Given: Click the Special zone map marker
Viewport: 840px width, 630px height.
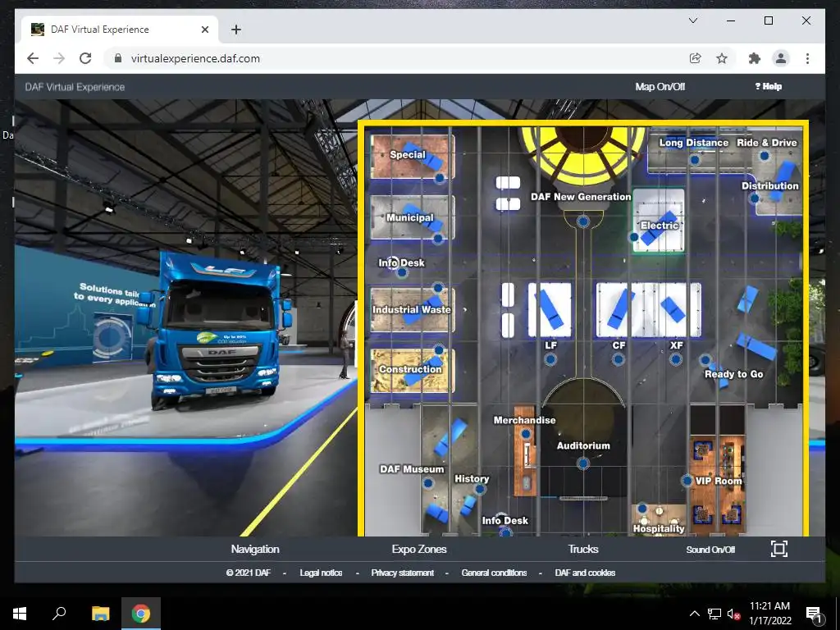Looking at the screenshot, I should [440, 178].
